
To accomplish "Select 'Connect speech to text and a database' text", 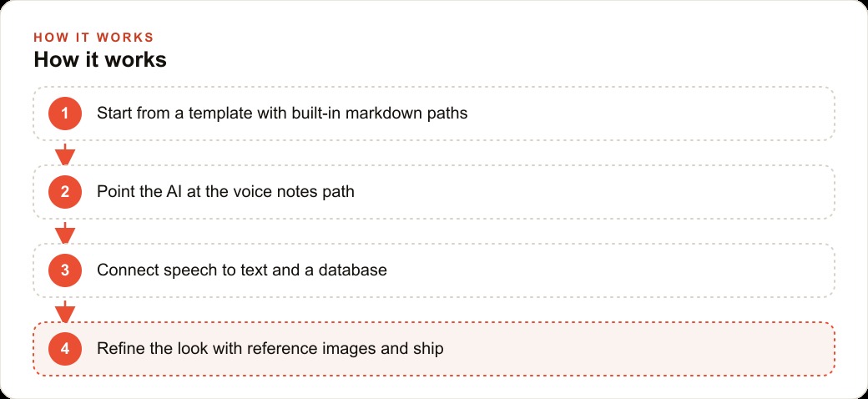I will (x=242, y=270).
